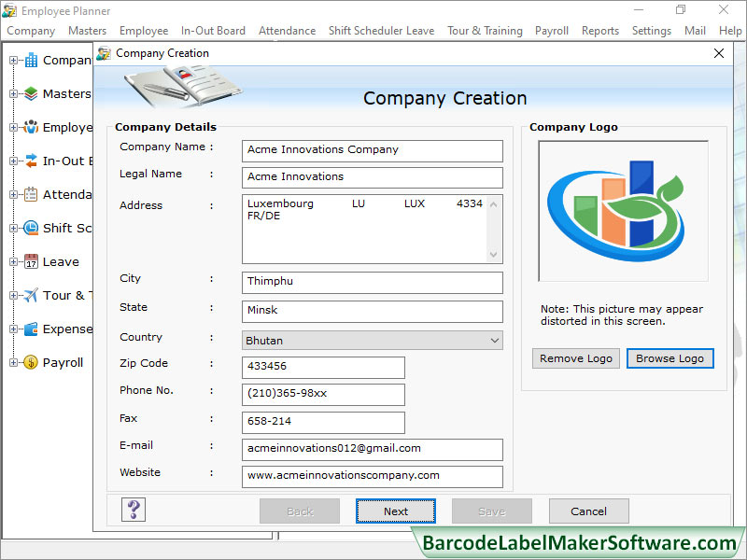
Task: Click Browse Logo to choose an image
Action: [670, 358]
